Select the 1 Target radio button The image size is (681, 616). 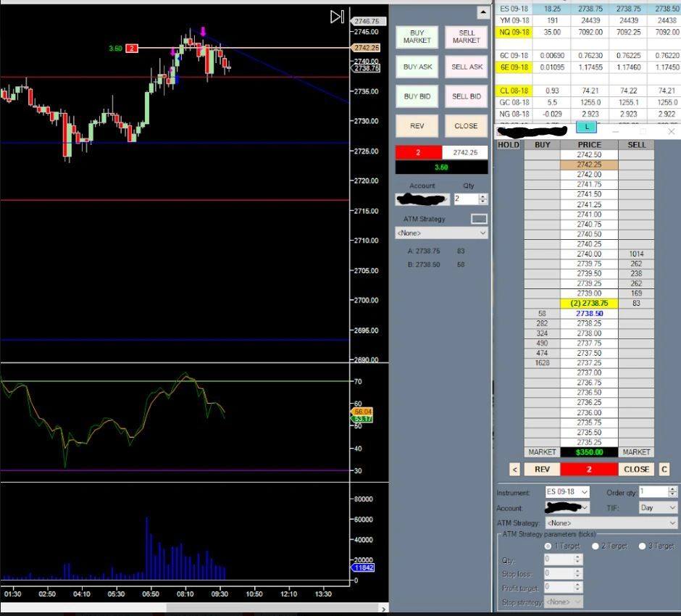click(548, 546)
